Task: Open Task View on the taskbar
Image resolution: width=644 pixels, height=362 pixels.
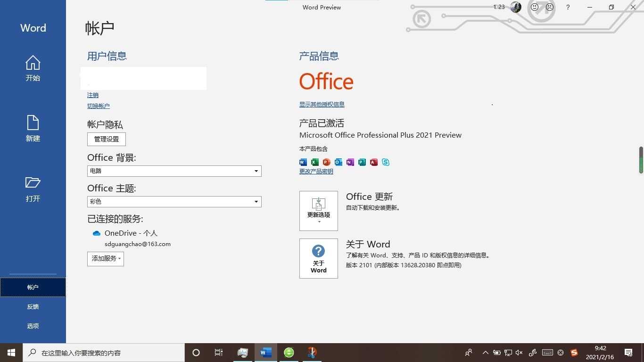Action: [219, 353]
